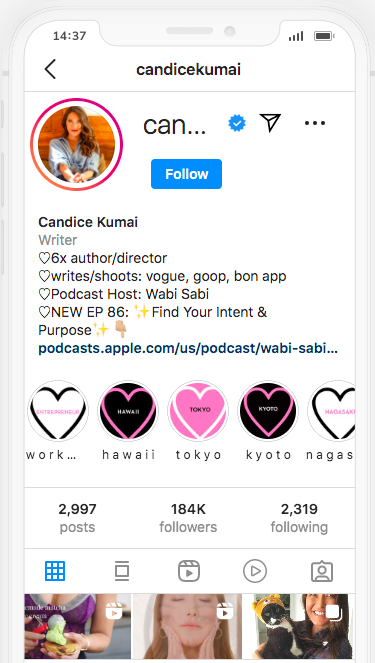Open the hawaii story highlight
The width and height of the screenshot is (375, 663).
[x=128, y=411]
